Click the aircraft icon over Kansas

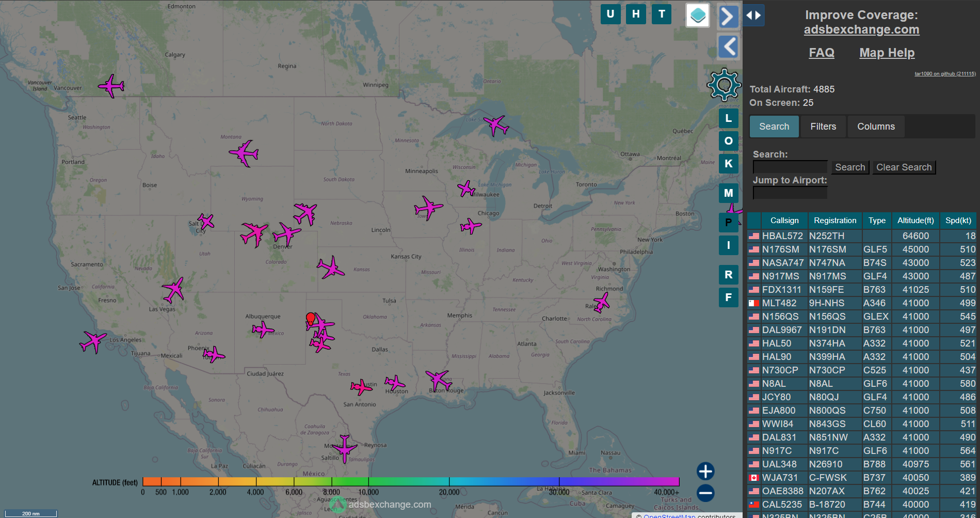(330, 268)
